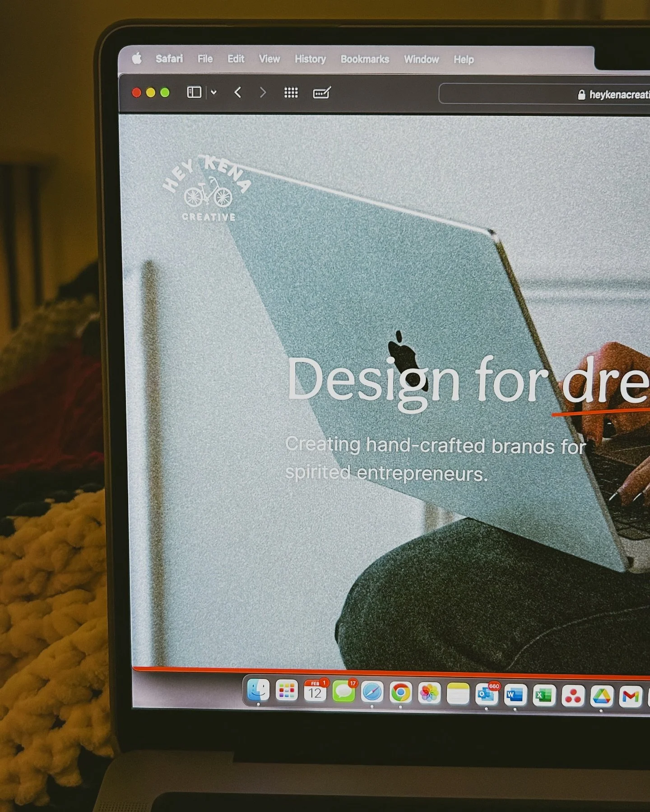
Task: Open the Bookmarks menu
Action: click(x=365, y=59)
